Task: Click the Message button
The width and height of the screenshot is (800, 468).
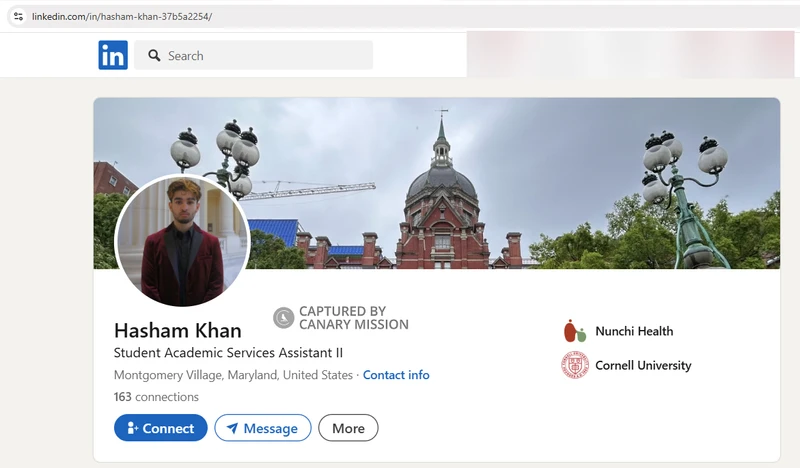Action: 263,428
